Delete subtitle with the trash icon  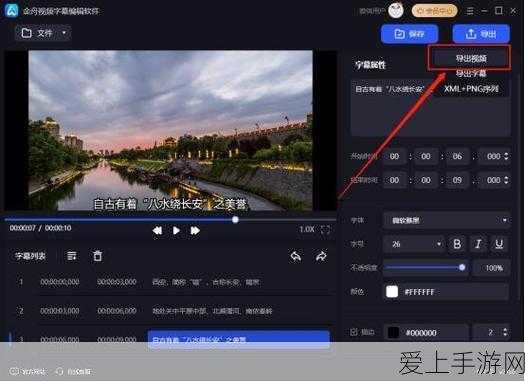[x=97, y=256]
